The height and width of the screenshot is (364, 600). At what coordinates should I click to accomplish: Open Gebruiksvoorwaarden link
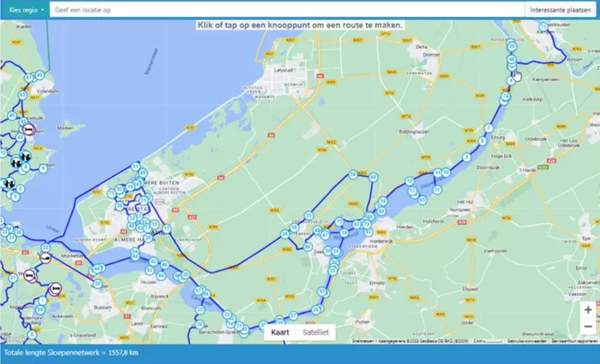pos(527,341)
